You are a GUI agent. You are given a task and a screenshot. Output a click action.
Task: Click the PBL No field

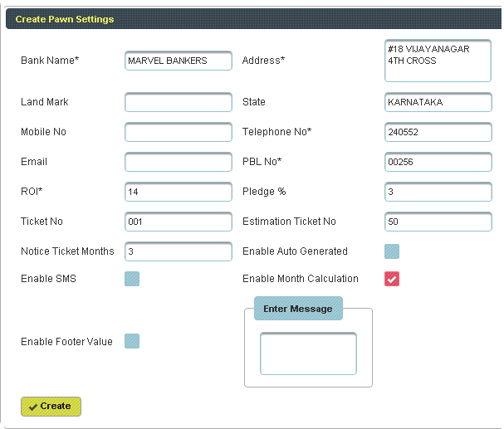pyautogui.click(x=438, y=162)
